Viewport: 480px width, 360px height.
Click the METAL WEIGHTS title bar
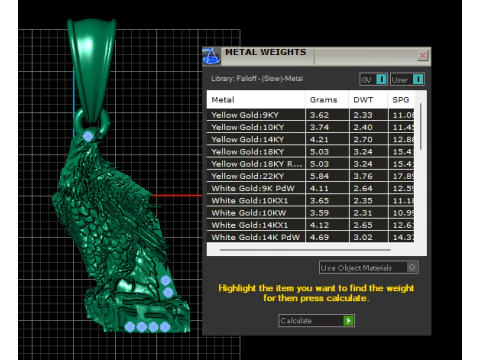point(318,56)
